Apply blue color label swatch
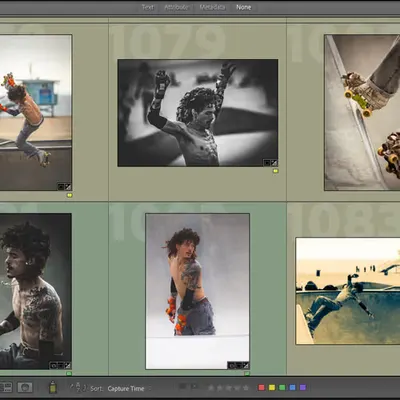 tap(292, 387)
